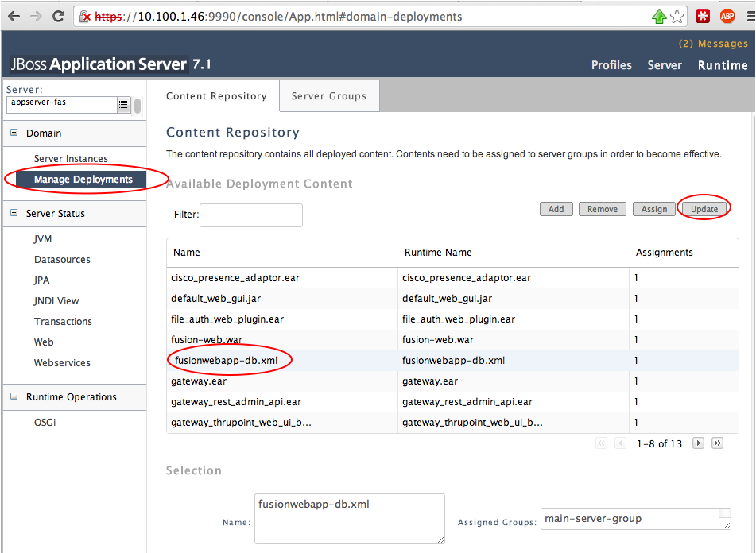Select the gateway.ear row name

coord(199,381)
